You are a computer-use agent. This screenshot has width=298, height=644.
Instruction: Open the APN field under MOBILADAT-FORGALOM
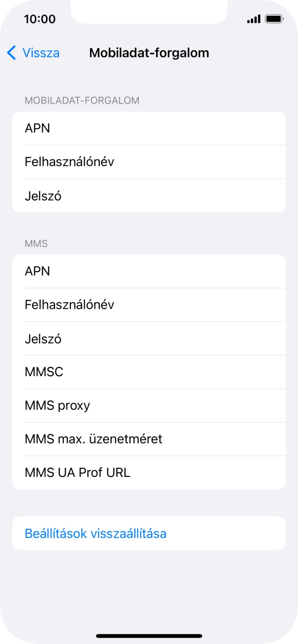click(x=149, y=128)
